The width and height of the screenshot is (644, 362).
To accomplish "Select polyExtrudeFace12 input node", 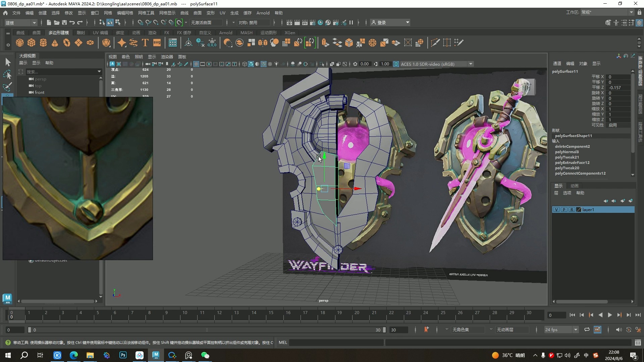I will [x=572, y=163].
